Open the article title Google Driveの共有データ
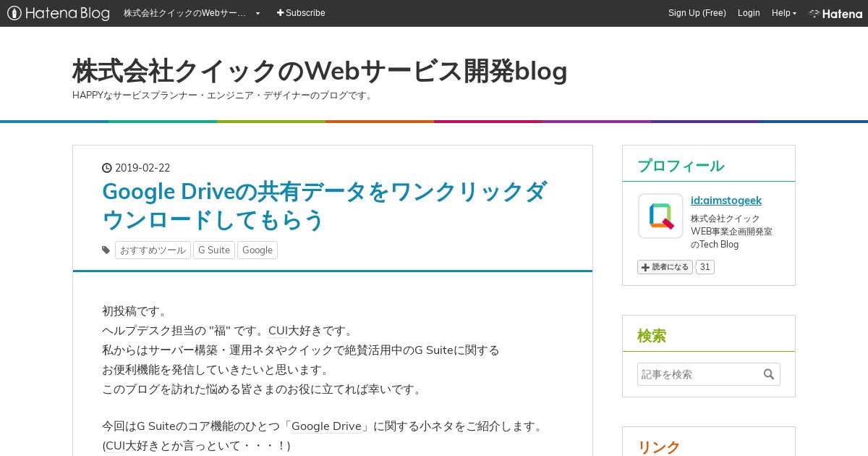The image size is (868, 456). click(x=324, y=206)
